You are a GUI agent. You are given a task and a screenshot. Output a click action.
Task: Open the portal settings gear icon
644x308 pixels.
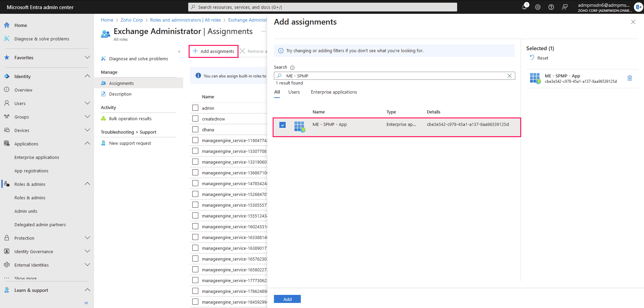point(538,7)
